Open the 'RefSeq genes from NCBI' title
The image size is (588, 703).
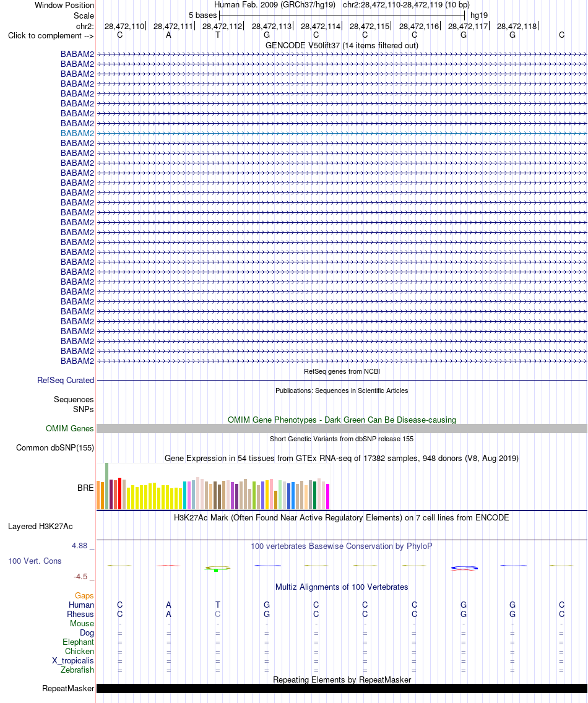click(342, 371)
